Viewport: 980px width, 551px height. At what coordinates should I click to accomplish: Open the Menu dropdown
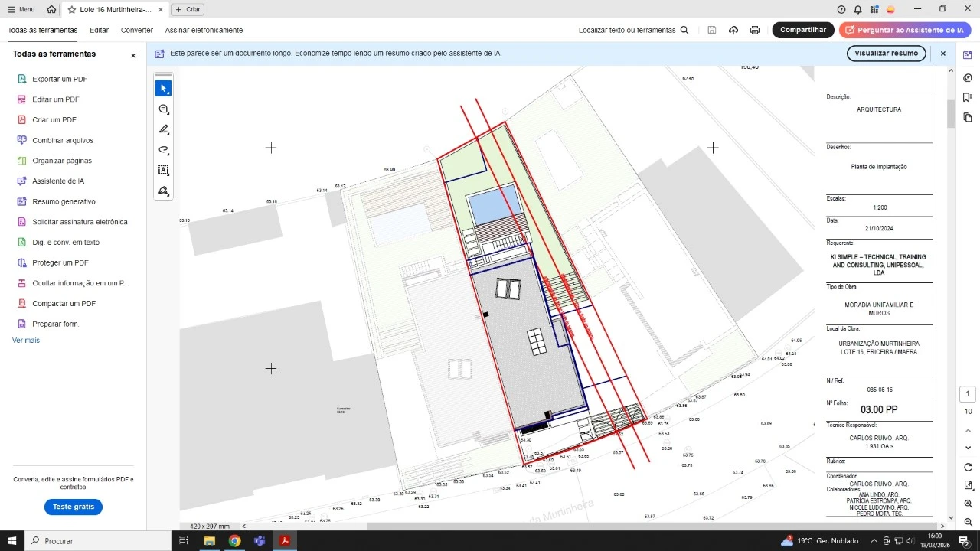(x=21, y=9)
